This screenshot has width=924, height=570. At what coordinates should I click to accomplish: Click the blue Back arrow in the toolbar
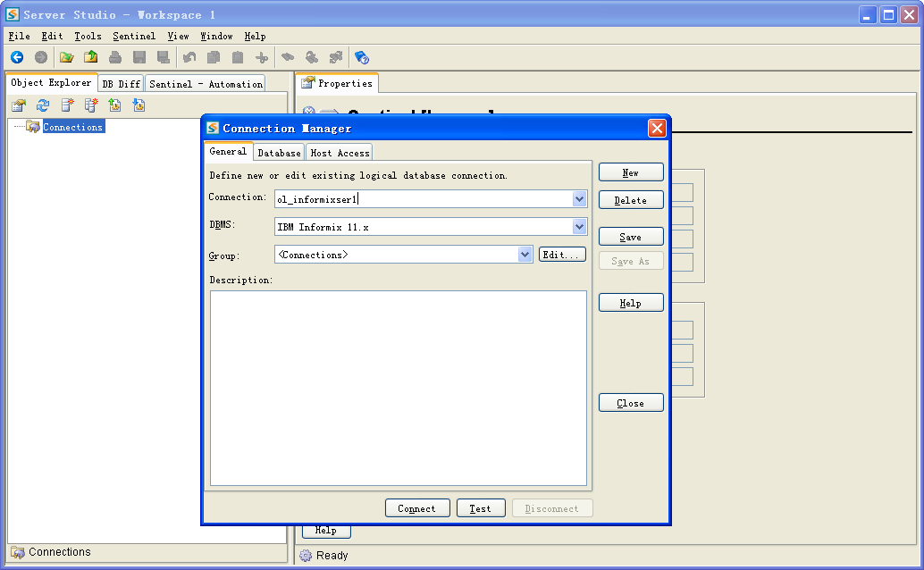[17, 57]
